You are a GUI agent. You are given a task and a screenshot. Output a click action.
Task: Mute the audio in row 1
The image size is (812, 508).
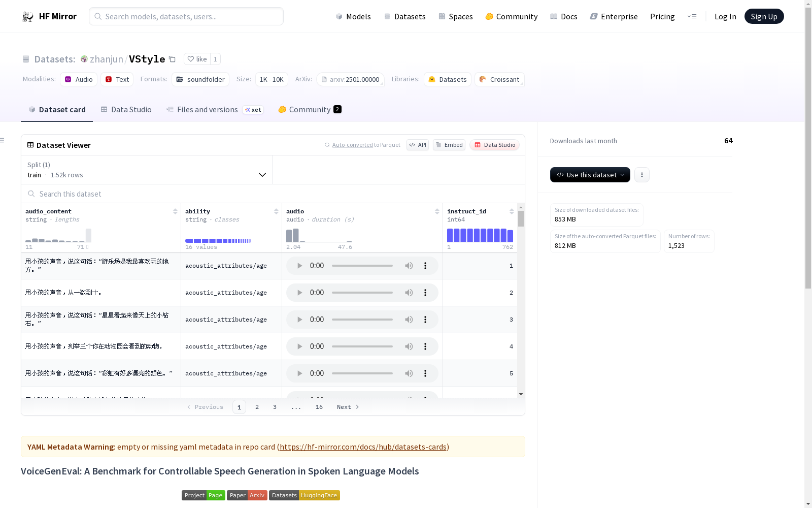(409, 266)
